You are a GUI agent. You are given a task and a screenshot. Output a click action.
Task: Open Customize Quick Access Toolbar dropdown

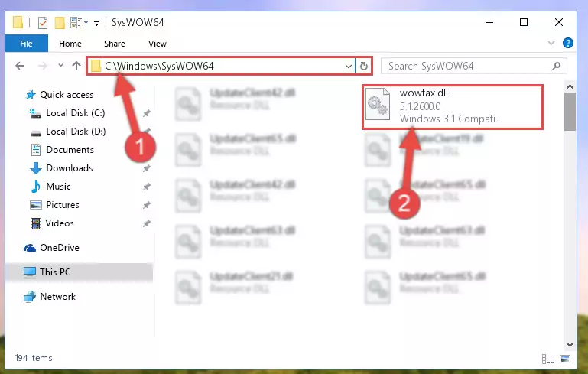(x=97, y=24)
